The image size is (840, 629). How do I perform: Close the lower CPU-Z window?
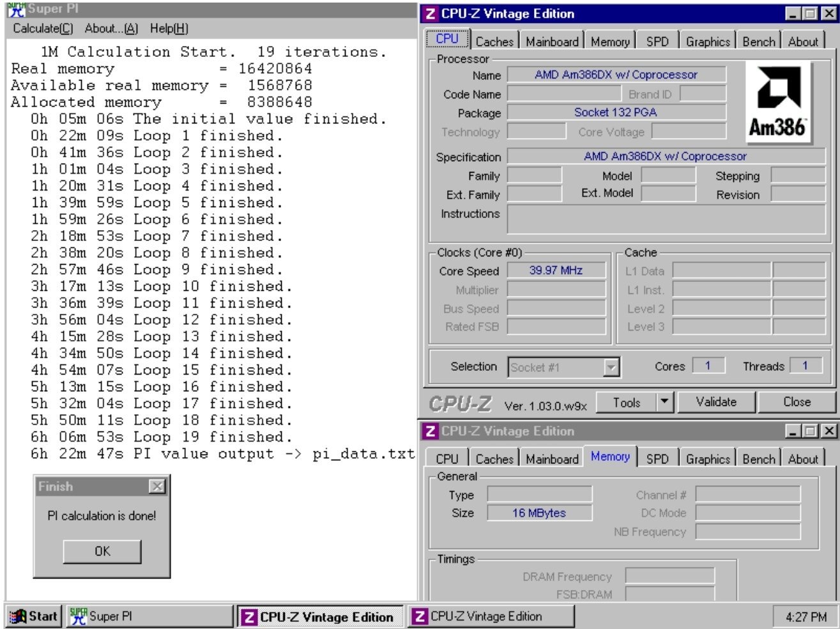pyautogui.click(x=829, y=431)
